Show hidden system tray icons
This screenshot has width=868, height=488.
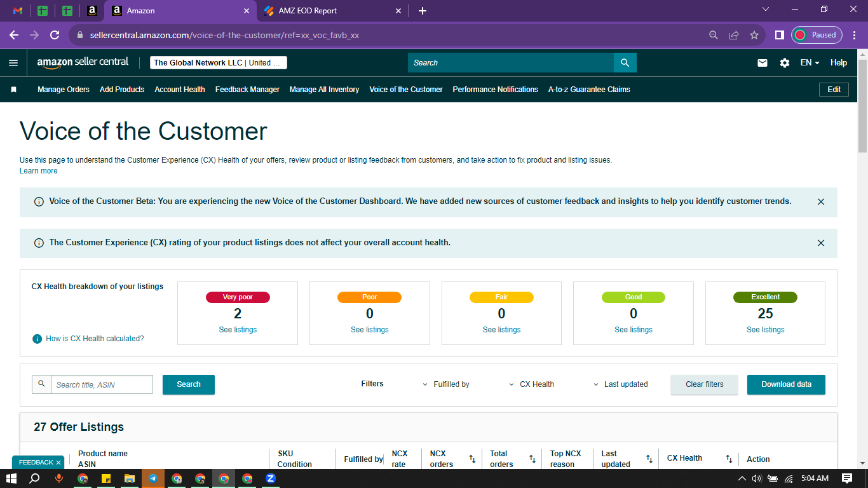742,478
